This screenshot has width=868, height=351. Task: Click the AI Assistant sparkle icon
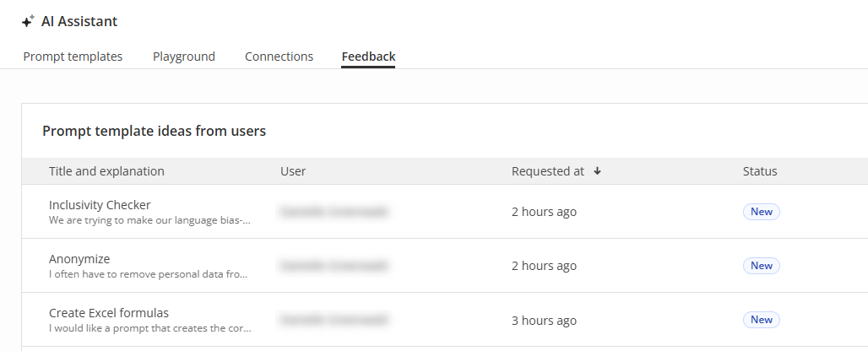(x=28, y=22)
